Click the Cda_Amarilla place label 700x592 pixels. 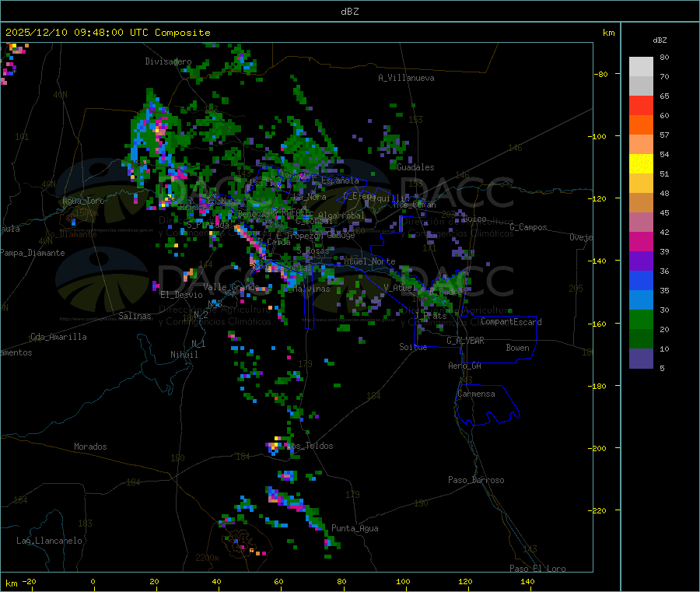pyautogui.click(x=58, y=337)
